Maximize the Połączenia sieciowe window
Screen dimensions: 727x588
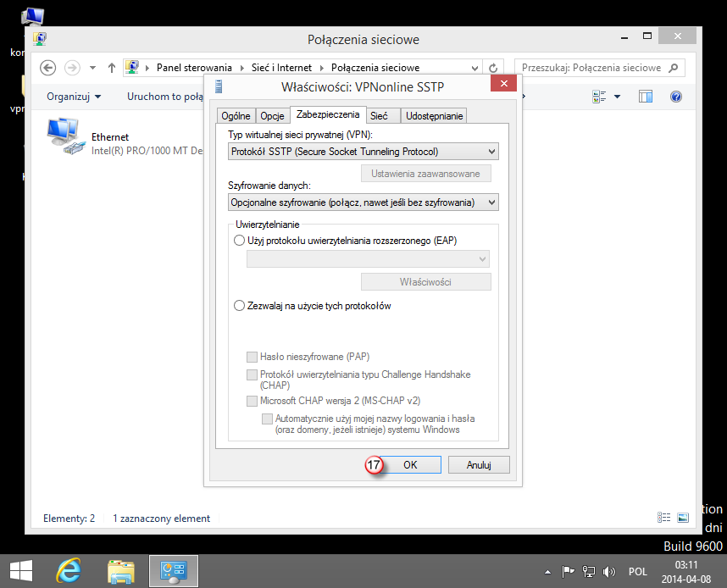coord(647,36)
